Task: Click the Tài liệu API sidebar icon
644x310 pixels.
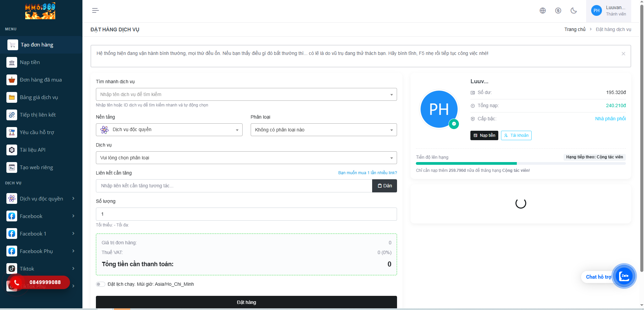Action: [12, 150]
